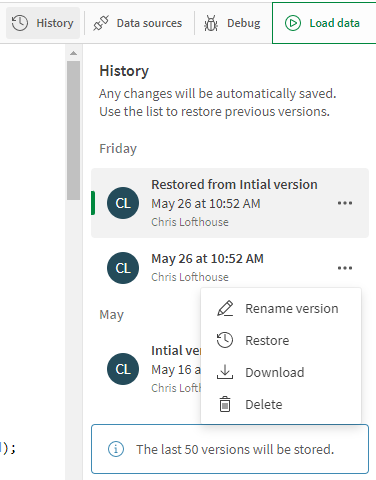376x480 pixels.
Task: Select the Intial version entry from May 16
Action: (x=146, y=369)
